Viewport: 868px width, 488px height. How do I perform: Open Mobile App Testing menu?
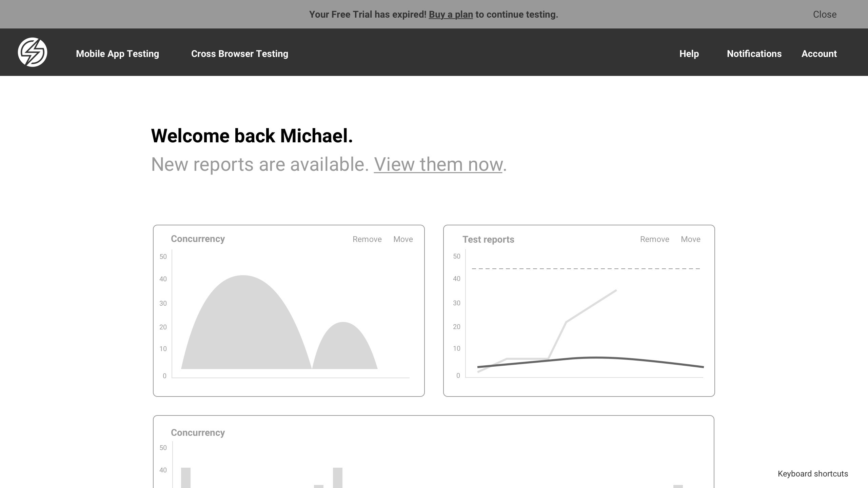(x=117, y=54)
